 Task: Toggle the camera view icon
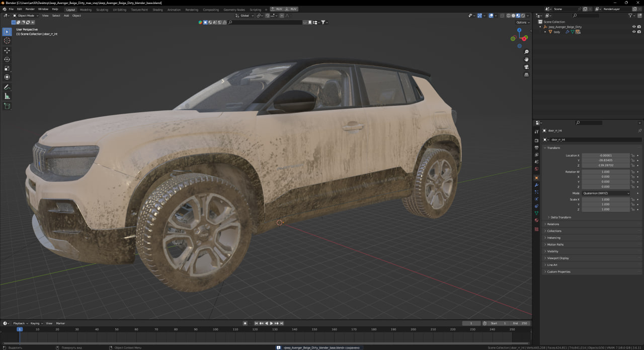point(526,67)
